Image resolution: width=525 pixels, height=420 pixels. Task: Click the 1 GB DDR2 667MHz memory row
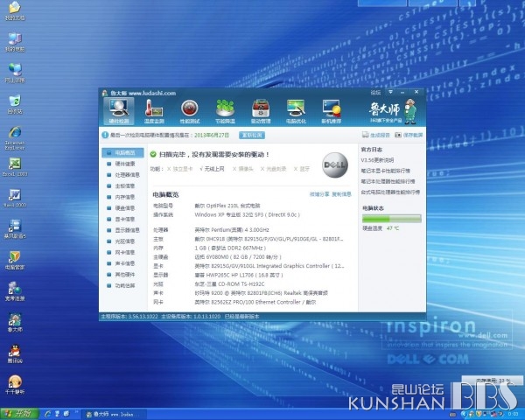[x=210, y=248]
